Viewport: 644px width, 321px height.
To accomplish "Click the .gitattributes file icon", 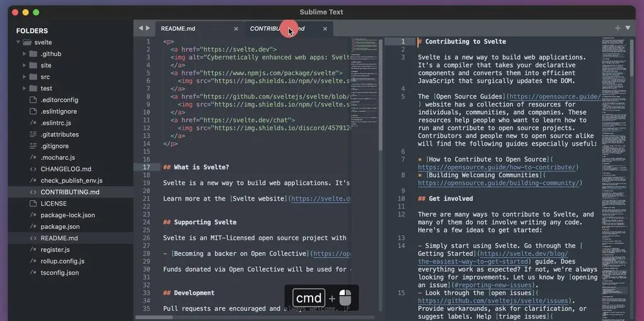I will coord(33,134).
